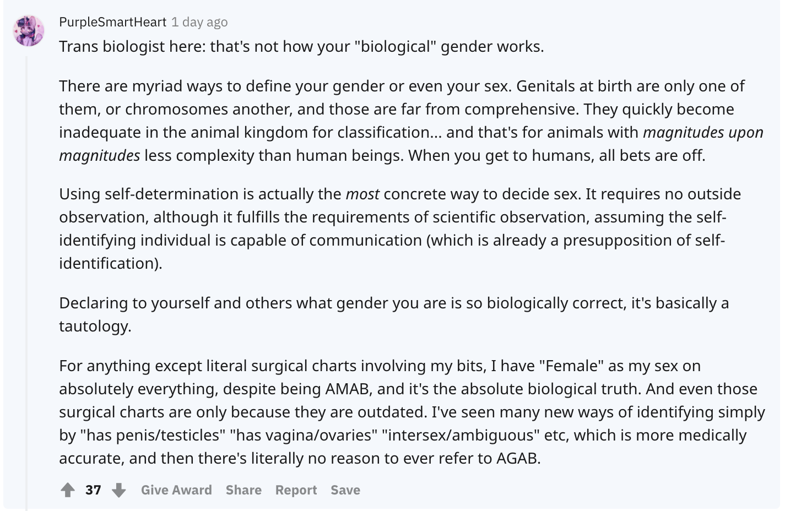
Task: Click the paragraph starting "There are myriad ways"
Action: 411,121
